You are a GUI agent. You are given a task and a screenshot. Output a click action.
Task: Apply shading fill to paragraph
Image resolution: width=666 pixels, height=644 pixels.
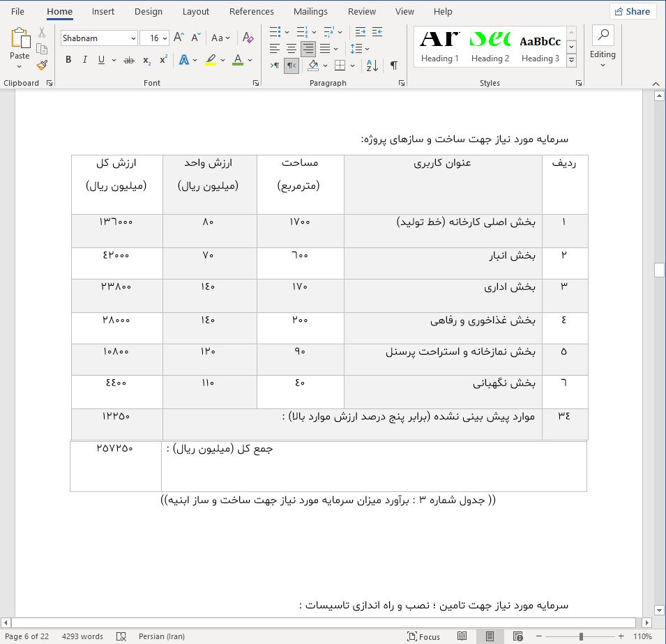point(313,66)
